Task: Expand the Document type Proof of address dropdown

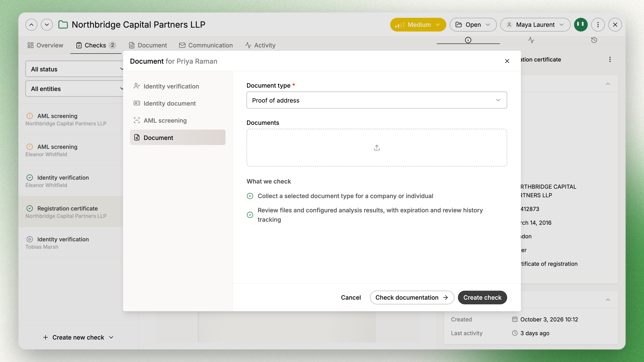Action: pos(377,100)
